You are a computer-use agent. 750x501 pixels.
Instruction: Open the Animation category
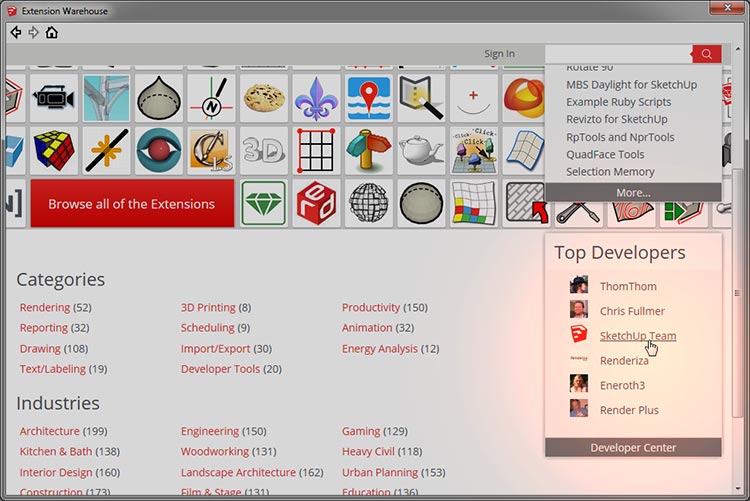tap(367, 328)
